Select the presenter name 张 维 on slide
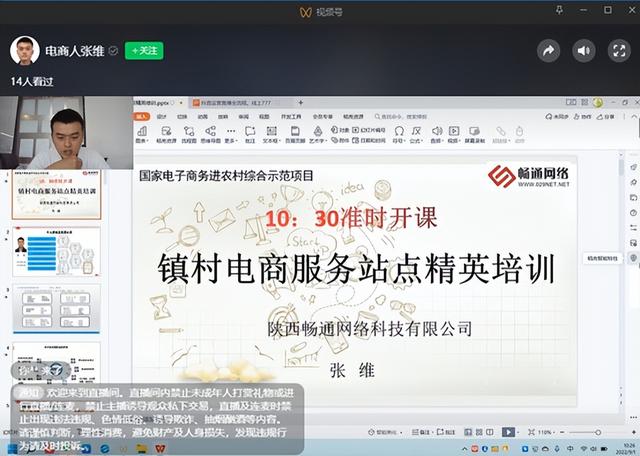The width and height of the screenshot is (640, 456). click(352, 371)
